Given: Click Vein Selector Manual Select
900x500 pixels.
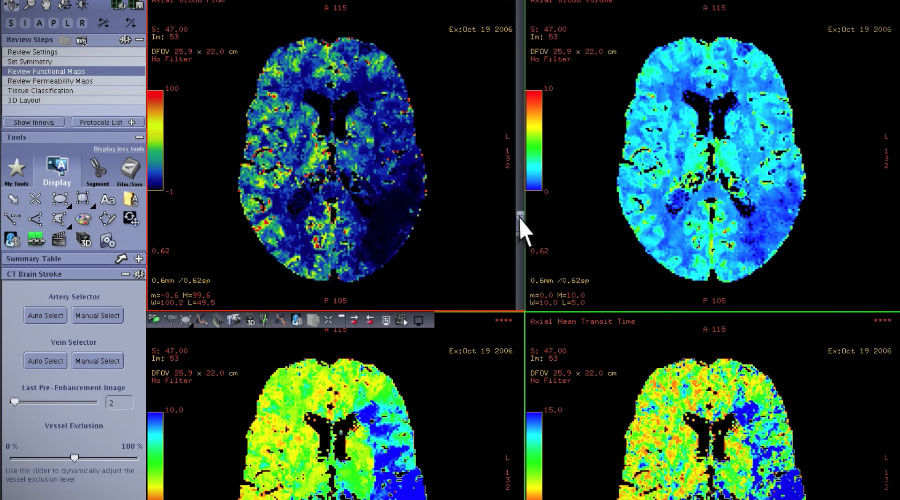Looking at the screenshot, I should pos(97,361).
